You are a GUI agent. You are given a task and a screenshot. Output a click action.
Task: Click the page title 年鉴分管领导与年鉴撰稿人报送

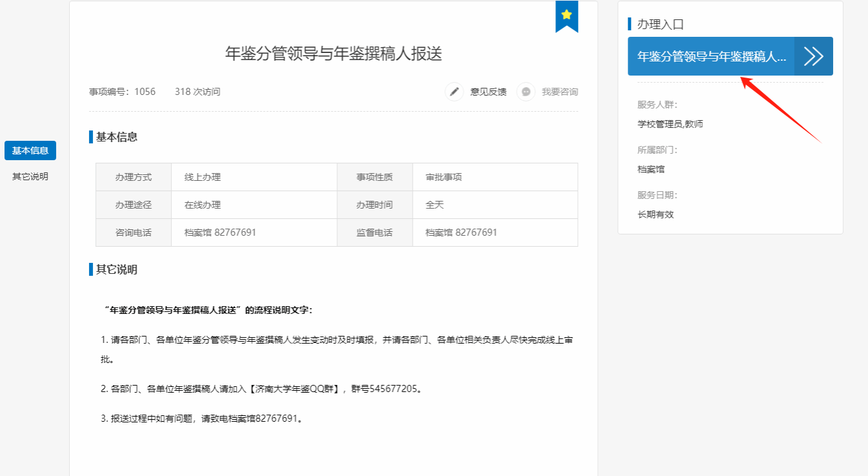click(x=333, y=54)
